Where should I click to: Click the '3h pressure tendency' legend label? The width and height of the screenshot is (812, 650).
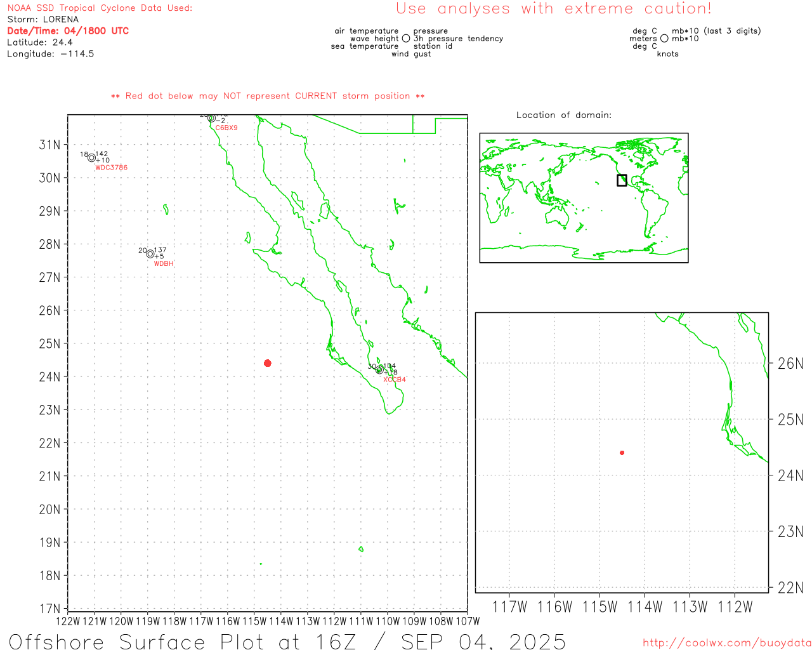tap(459, 39)
